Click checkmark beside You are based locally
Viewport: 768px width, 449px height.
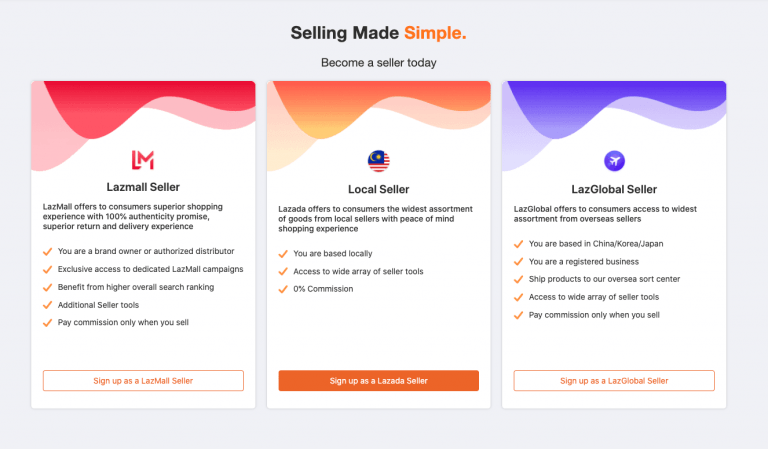[x=283, y=254]
